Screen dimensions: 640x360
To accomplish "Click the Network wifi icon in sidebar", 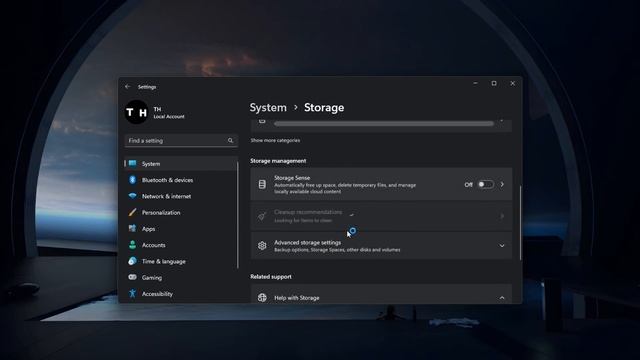I will [132, 196].
